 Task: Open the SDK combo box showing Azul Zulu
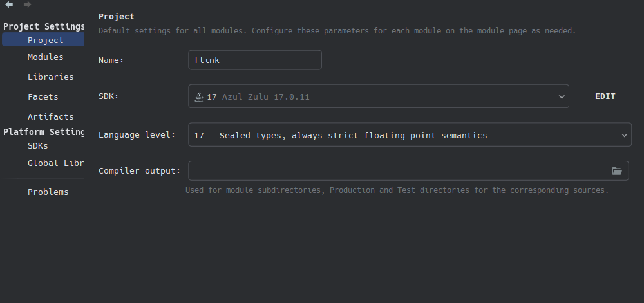point(378,96)
